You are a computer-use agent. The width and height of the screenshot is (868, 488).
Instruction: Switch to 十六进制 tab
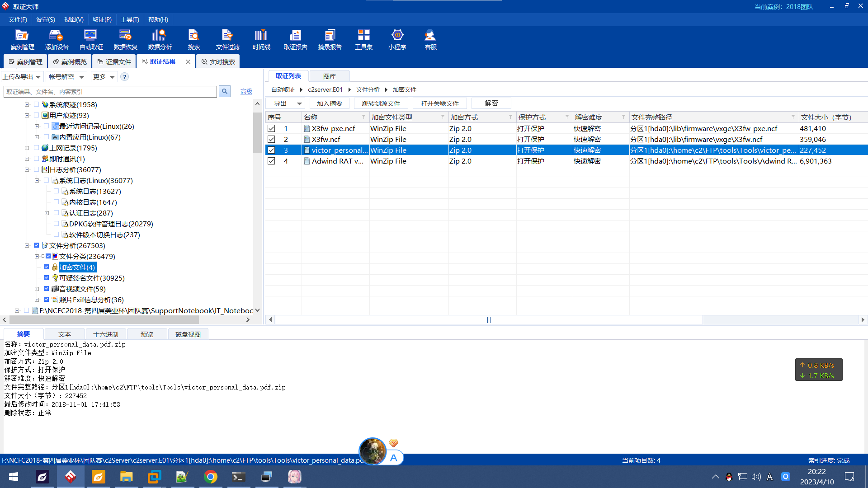click(106, 334)
